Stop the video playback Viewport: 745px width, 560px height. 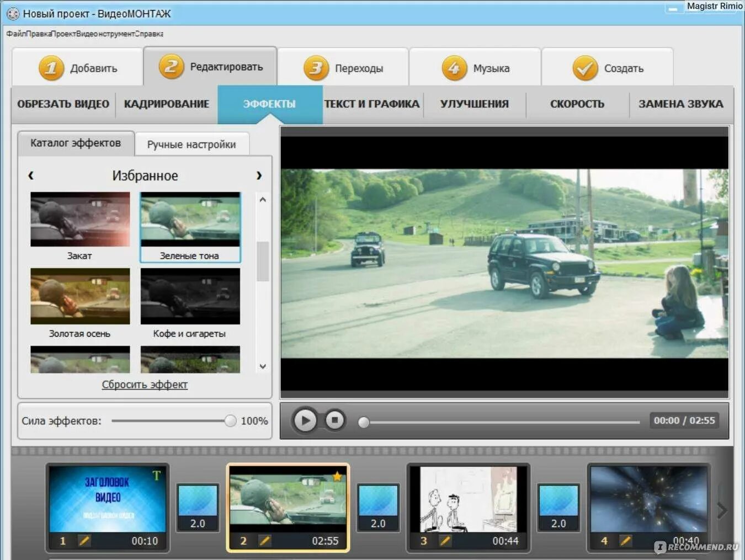pos(334,420)
